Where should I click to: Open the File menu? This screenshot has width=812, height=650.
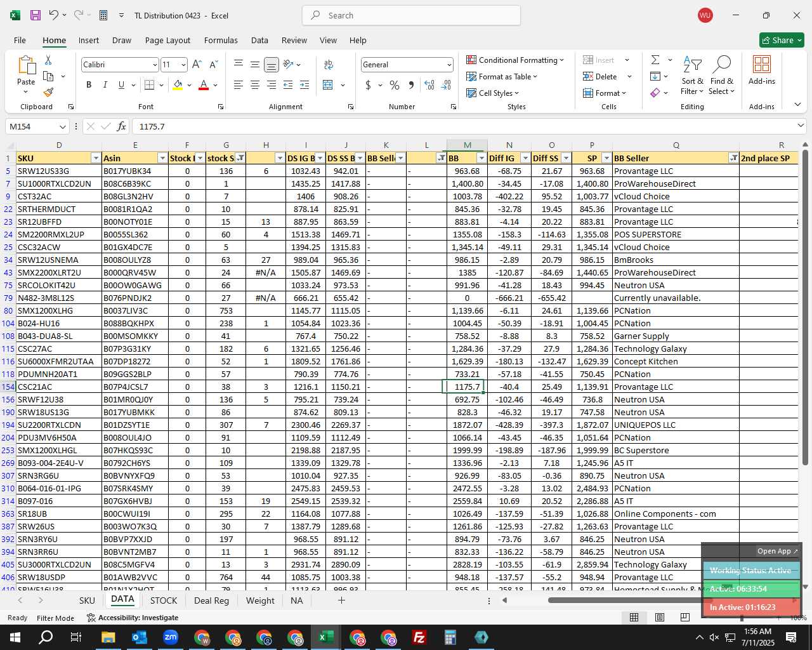(20, 40)
